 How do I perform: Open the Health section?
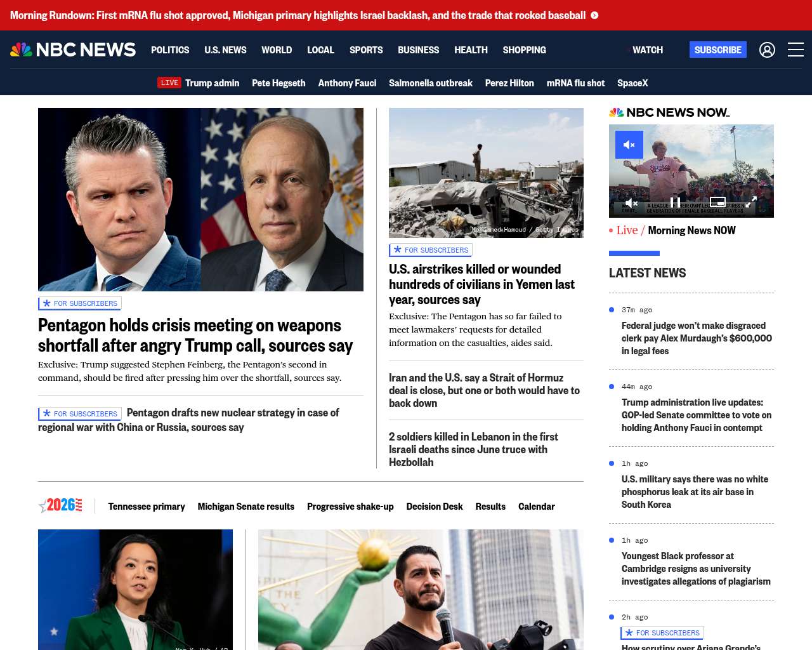pyautogui.click(x=471, y=50)
